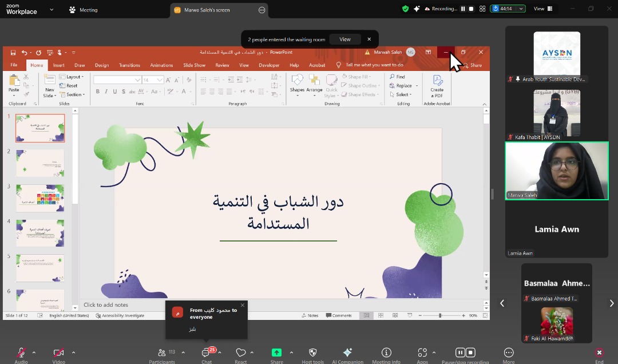Open the Zoom Apps icon

tap(422, 353)
